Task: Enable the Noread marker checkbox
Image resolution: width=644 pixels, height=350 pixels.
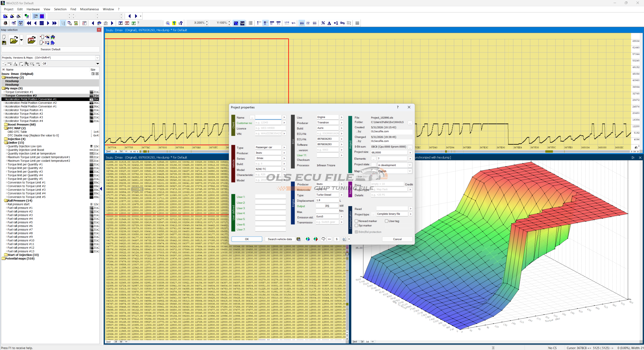Action: tap(356, 221)
